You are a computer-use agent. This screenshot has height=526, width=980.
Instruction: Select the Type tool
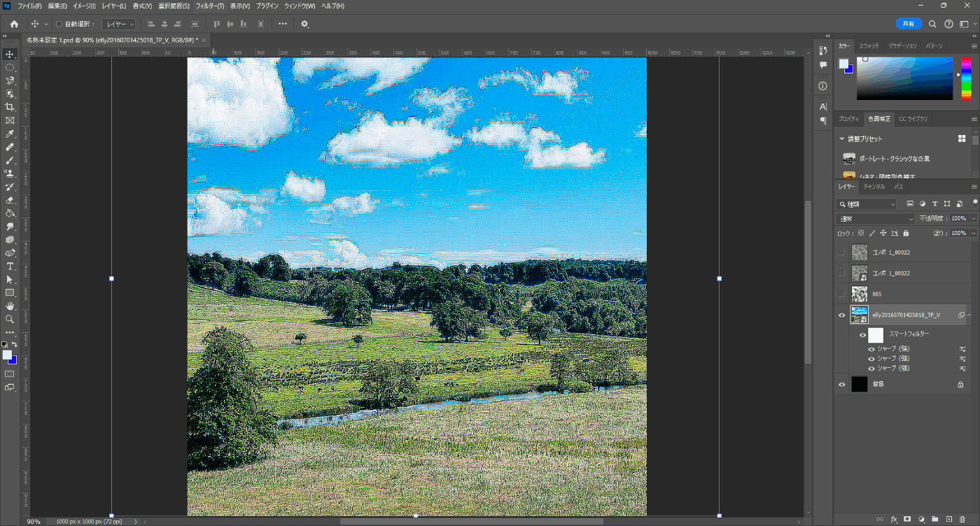tap(10, 266)
